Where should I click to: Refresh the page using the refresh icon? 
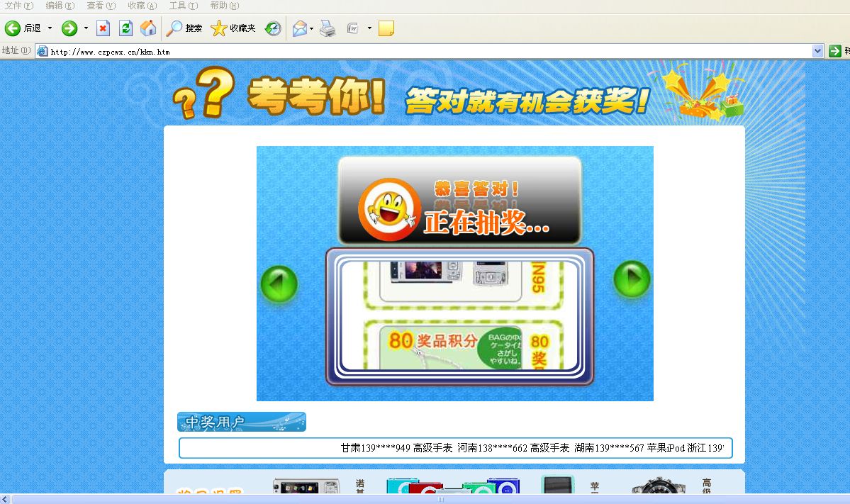pos(125,28)
